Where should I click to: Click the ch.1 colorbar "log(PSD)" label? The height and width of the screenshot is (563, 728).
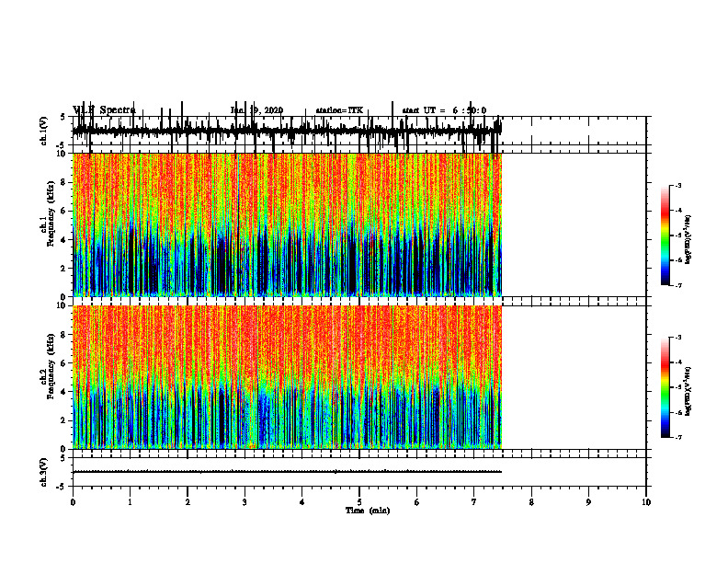(x=688, y=240)
